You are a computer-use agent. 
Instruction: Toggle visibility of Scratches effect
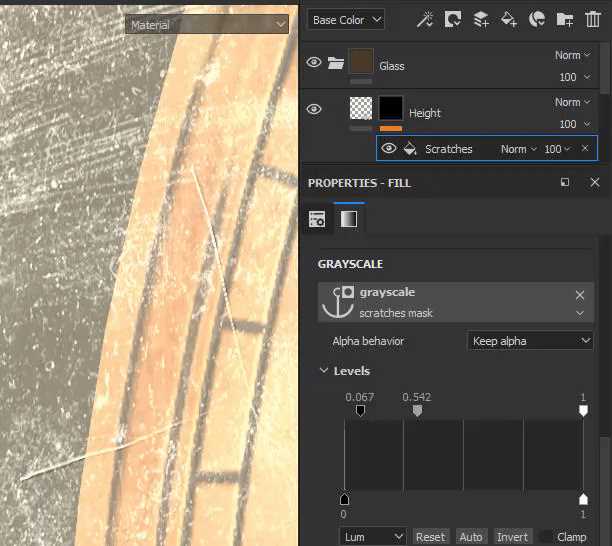[x=389, y=148]
